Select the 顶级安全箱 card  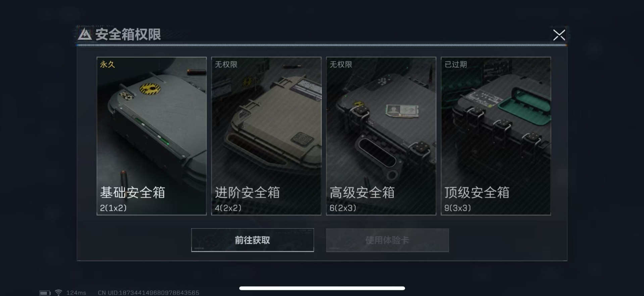coord(496,136)
